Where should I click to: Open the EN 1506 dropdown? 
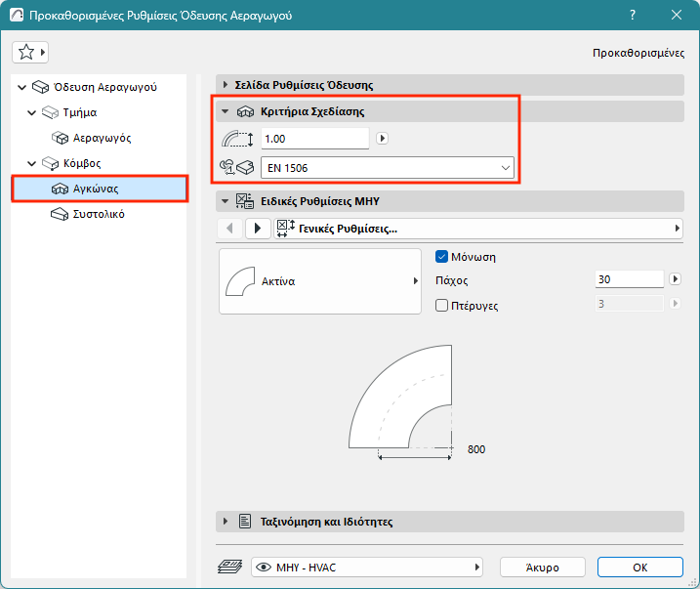[387, 168]
